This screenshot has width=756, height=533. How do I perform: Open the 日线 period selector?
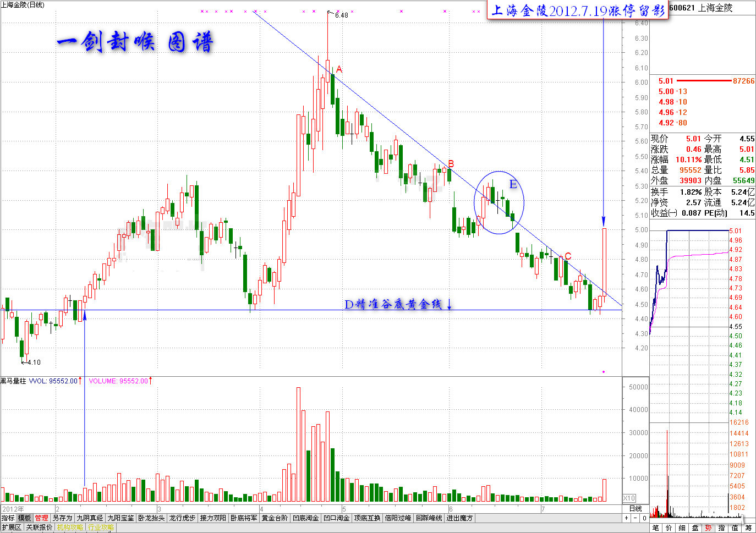(x=636, y=509)
